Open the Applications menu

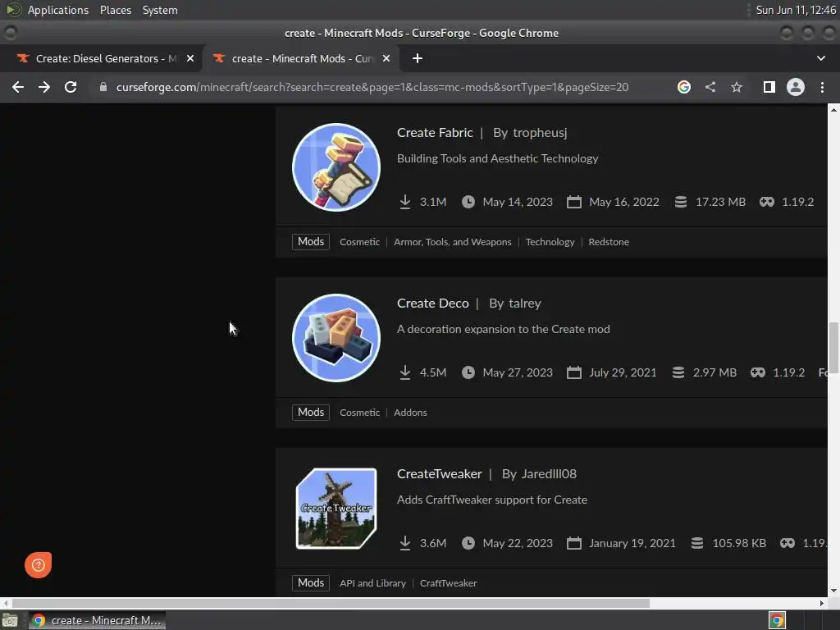pos(58,10)
